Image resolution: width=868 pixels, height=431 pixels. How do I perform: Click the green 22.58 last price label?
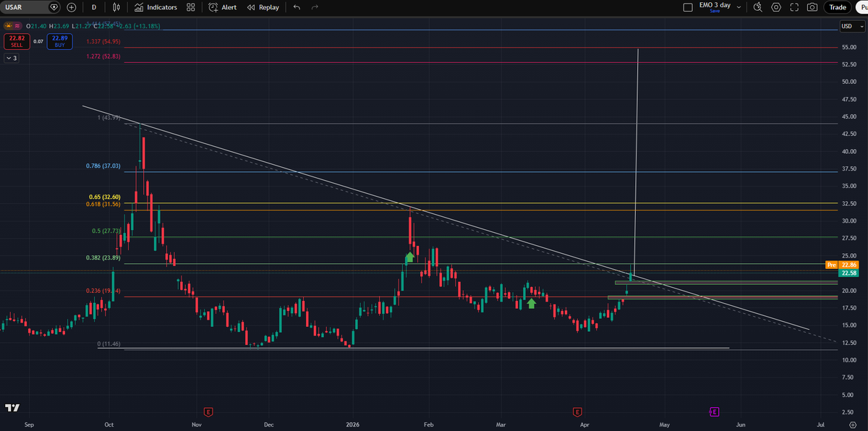[848, 273]
